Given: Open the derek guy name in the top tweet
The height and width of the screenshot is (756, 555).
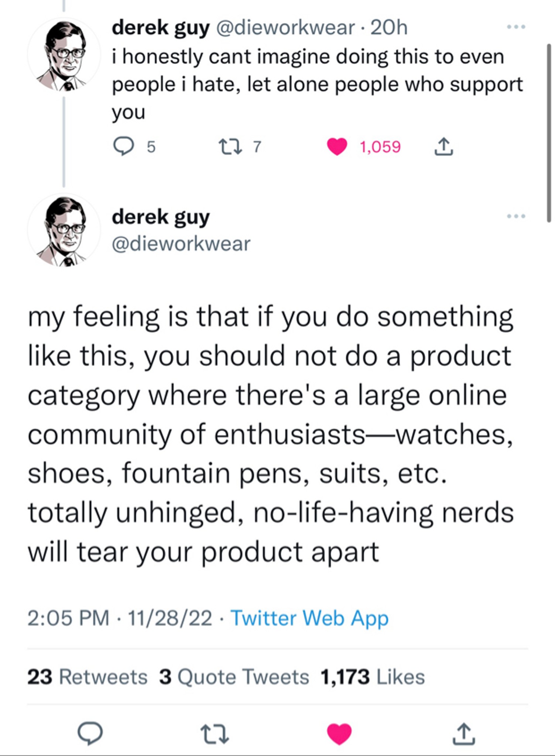Looking at the screenshot, I should [x=161, y=28].
